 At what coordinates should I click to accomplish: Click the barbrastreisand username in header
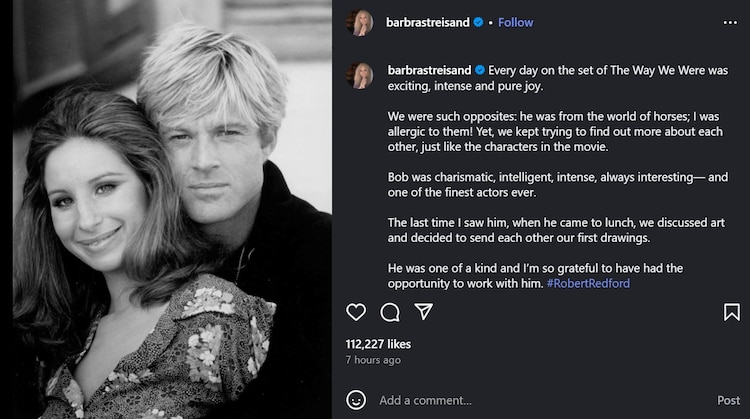pos(428,22)
